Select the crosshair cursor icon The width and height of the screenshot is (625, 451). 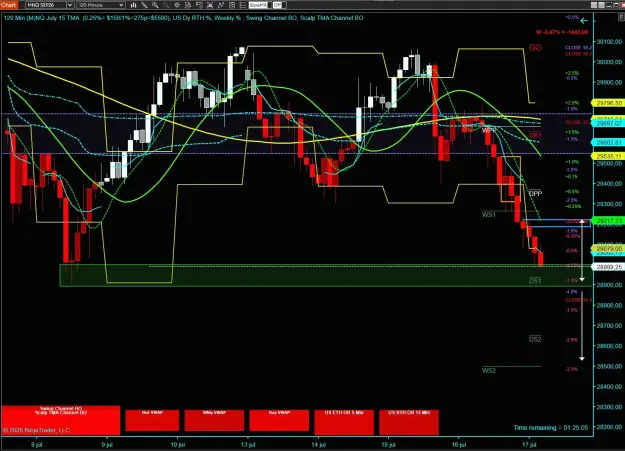(x=177, y=5)
